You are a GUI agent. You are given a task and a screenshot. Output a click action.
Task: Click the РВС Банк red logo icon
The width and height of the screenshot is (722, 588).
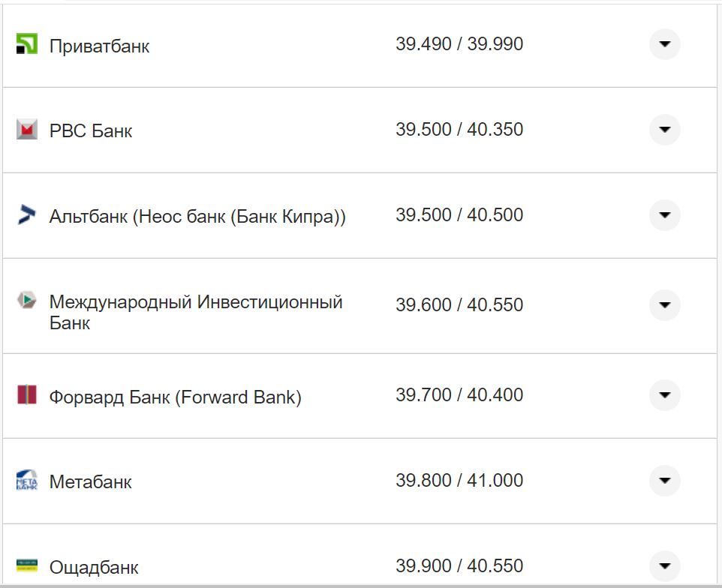pyautogui.click(x=29, y=130)
